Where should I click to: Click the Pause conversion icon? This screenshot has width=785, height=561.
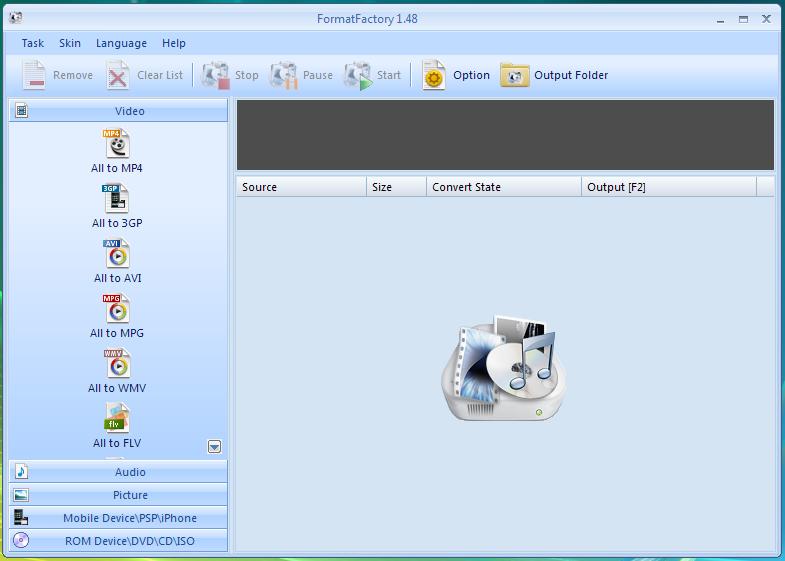point(284,75)
